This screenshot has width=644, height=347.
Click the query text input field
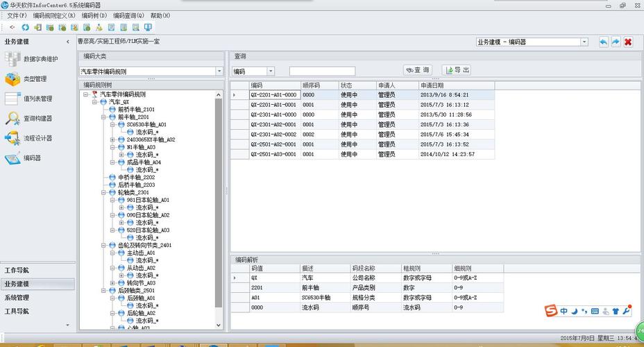click(322, 71)
